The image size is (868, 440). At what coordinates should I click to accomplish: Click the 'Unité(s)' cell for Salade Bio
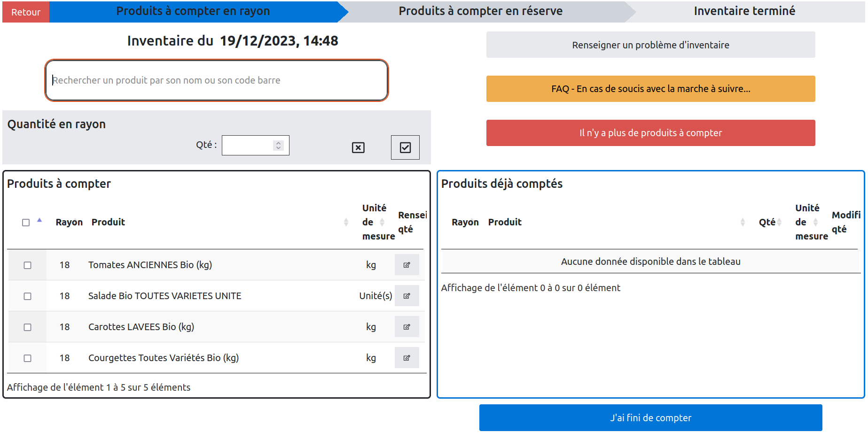point(375,296)
